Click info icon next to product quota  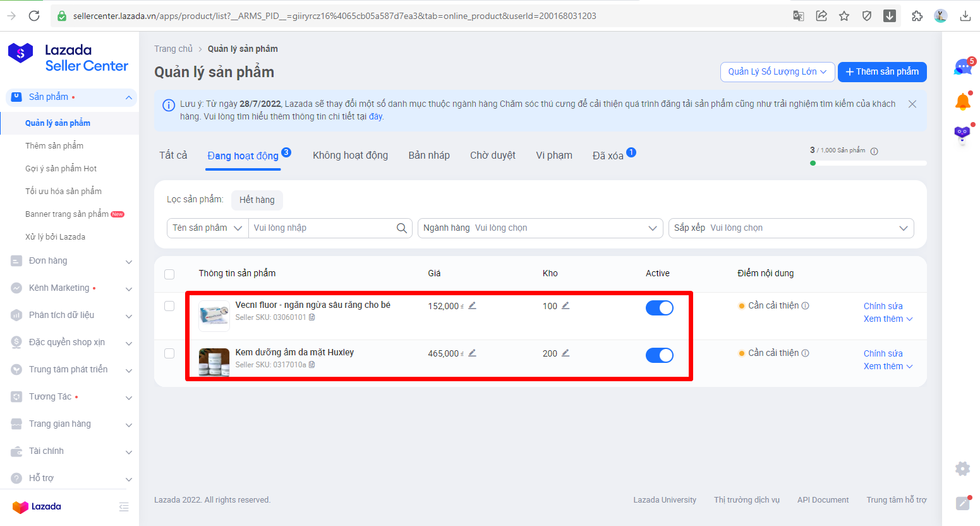874,151
